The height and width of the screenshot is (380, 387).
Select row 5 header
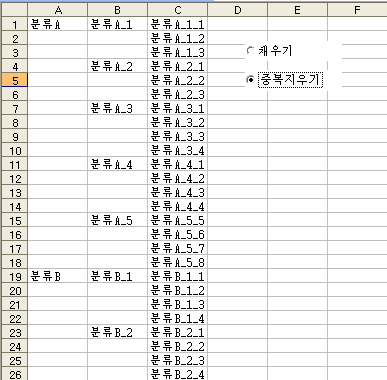click(x=14, y=80)
